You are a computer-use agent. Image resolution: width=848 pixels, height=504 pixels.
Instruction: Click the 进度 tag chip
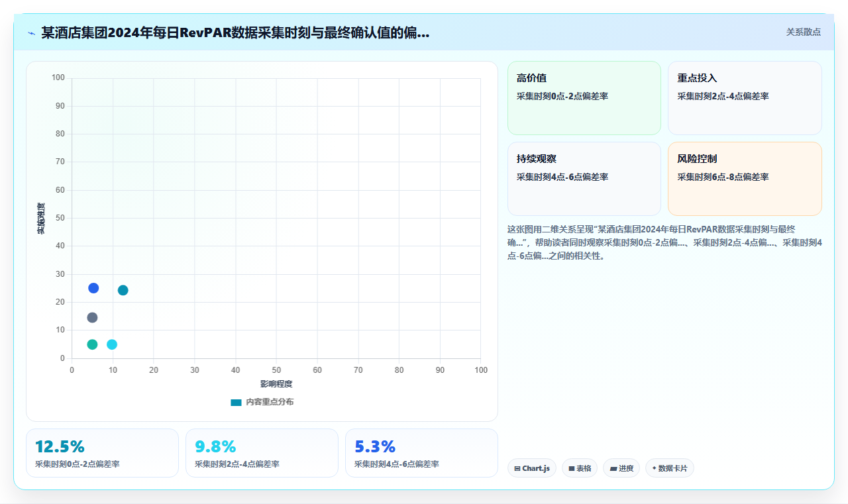[621, 468]
